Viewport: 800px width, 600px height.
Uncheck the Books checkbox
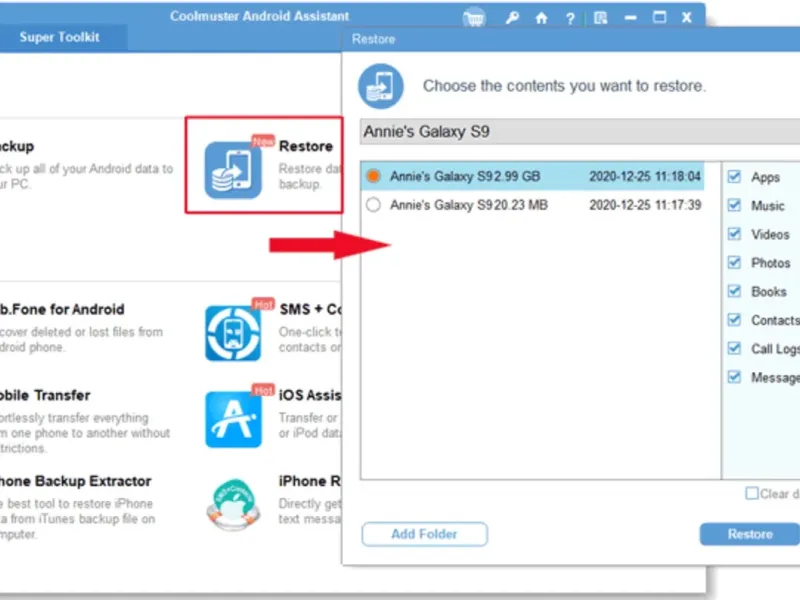734,291
